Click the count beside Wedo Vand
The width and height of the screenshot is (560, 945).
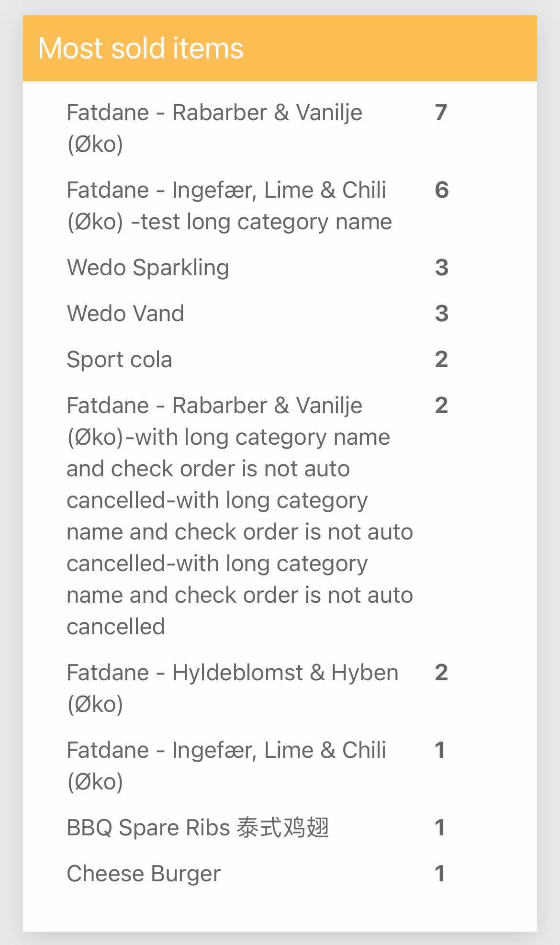[x=441, y=314]
